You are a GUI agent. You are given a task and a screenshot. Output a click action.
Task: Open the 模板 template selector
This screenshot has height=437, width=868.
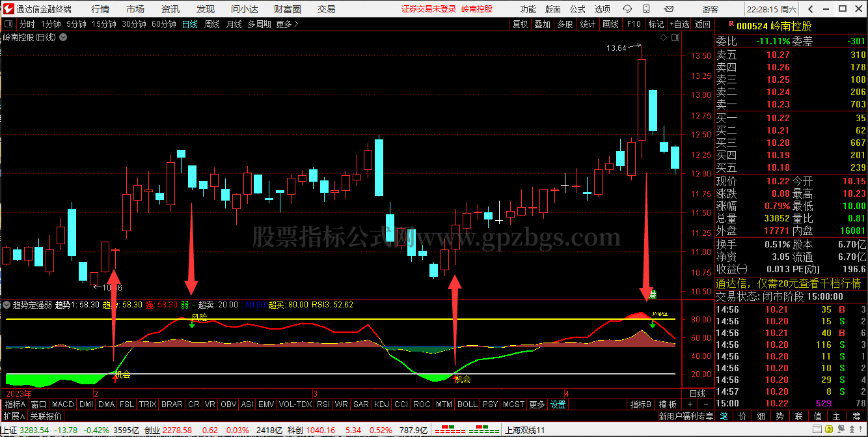pyautogui.click(x=668, y=404)
